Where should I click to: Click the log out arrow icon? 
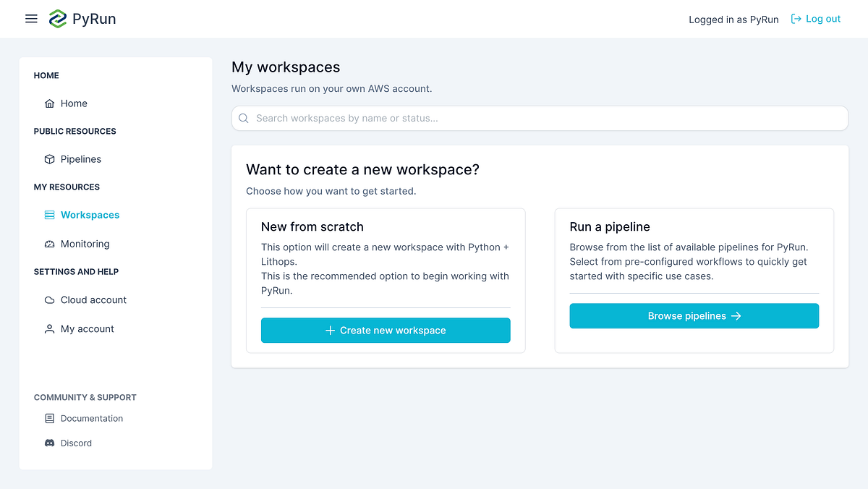795,19
